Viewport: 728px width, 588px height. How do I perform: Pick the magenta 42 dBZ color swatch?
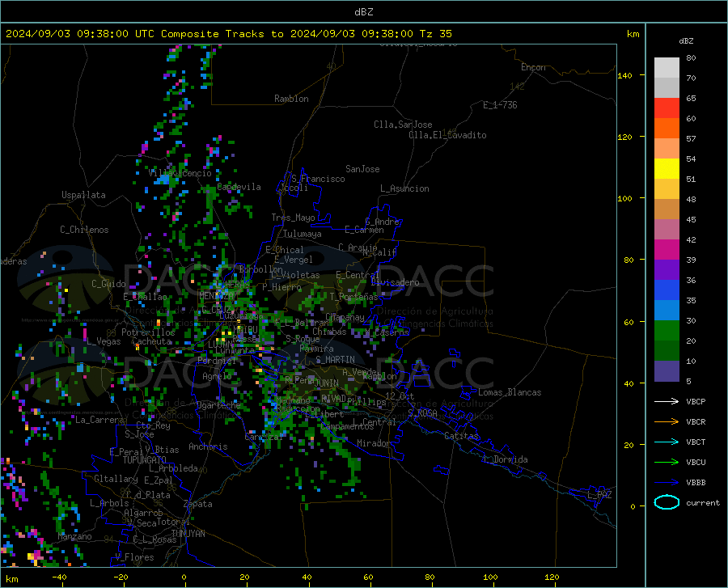click(x=667, y=250)
